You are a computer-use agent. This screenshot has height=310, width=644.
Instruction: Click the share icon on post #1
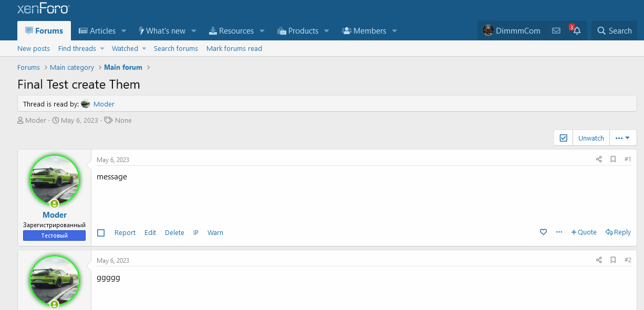[x=599, y=159]
